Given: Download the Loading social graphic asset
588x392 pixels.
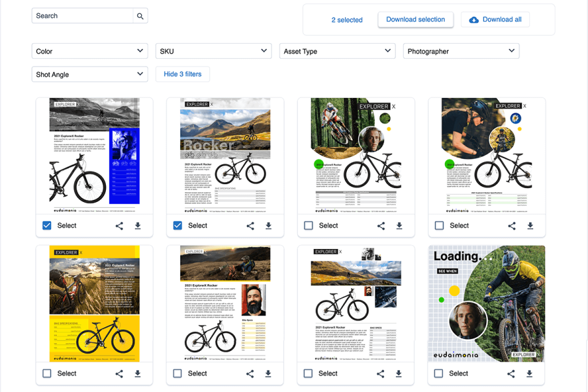Looking at the screenshot, I should pos(530,374).
